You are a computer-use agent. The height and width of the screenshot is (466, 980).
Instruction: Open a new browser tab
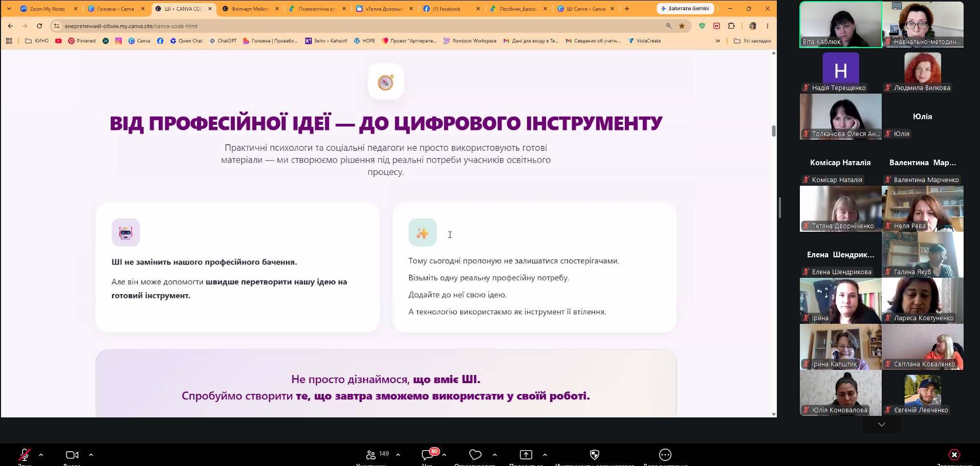[x=627, y=9]
